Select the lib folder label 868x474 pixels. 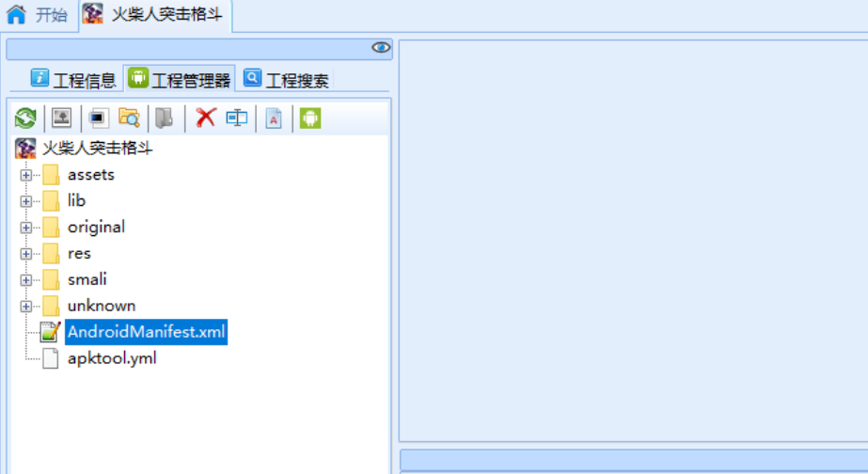[76, 200]
